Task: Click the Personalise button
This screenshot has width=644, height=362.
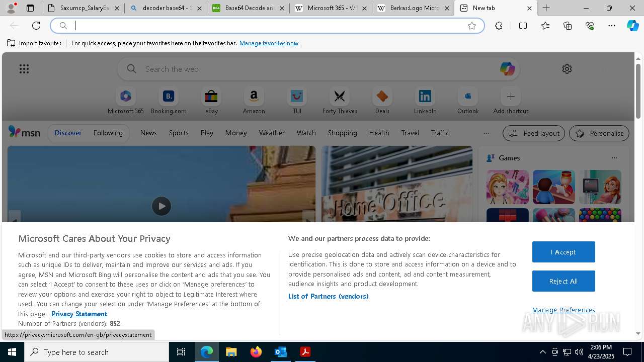Action: [x=599, y=133]
